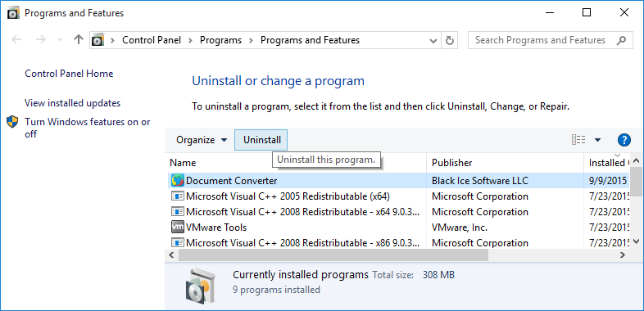
Task: Go to the Control Panel Home link
Action: click(69, 74)
